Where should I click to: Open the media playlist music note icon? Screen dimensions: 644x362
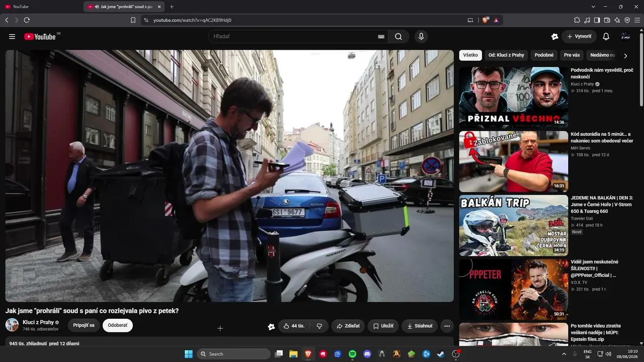[587, 20]
